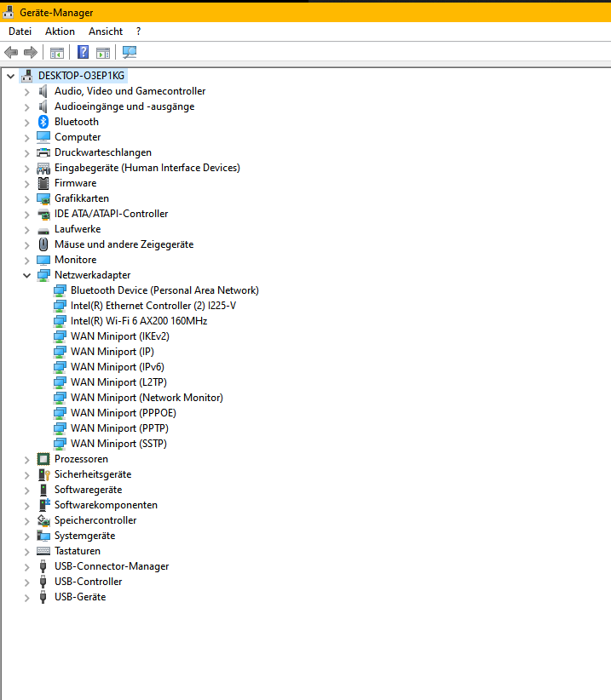The width and height of the screenshot is (611, 700).
Task: Expand the Grafikkarten category
Action: coord(26,199)
